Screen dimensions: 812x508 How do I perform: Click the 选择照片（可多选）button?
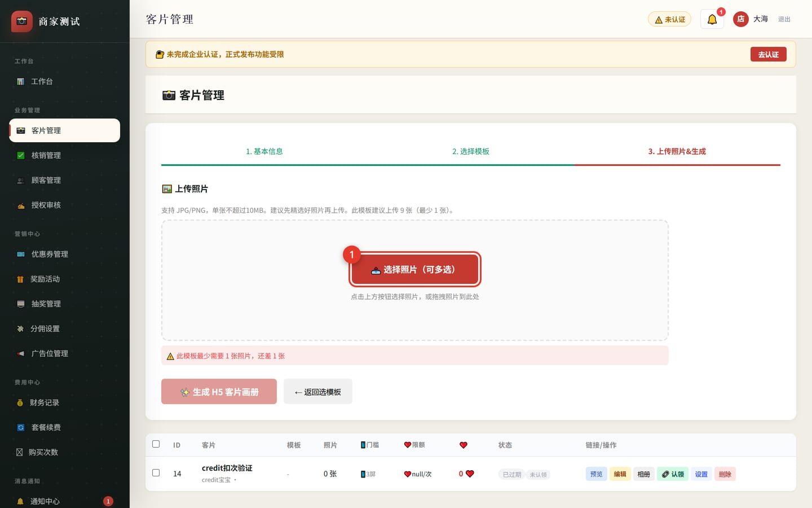tap(415, 269)
